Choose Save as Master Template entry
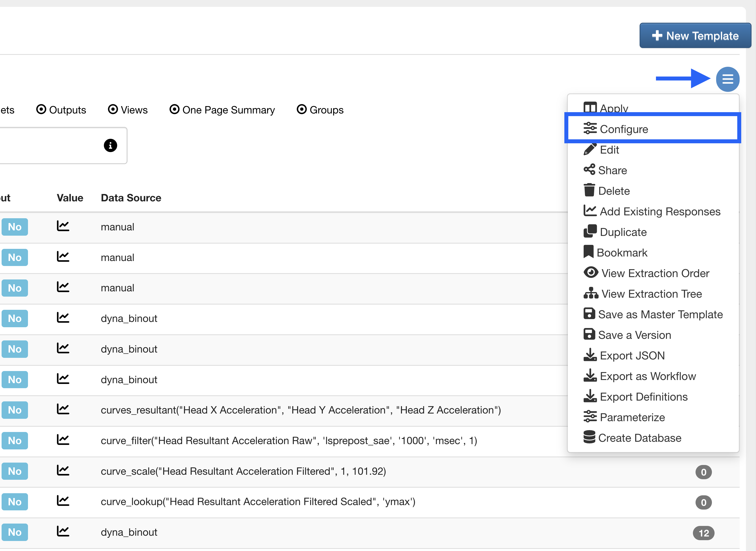Screen dimensions: 756x551 tap(653, 315)
